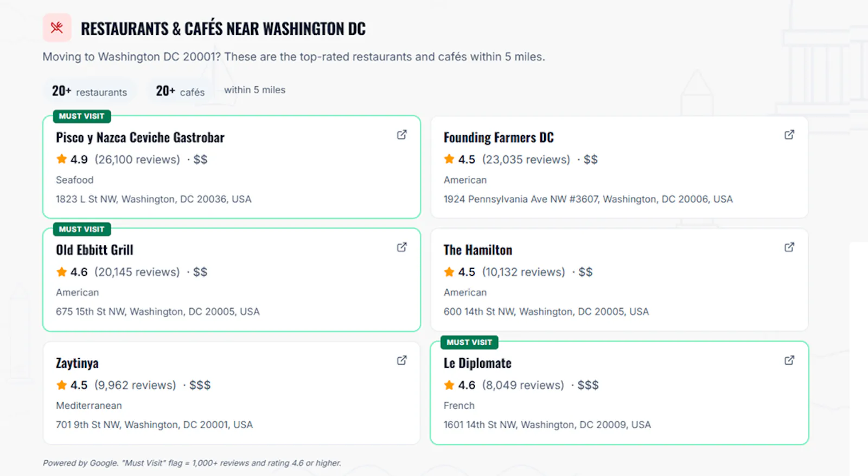The width and height of the screenshot is (868, 476).
Task: Click the 4.5 rating on Founding Farmers DC
Action: click(467, 160)
